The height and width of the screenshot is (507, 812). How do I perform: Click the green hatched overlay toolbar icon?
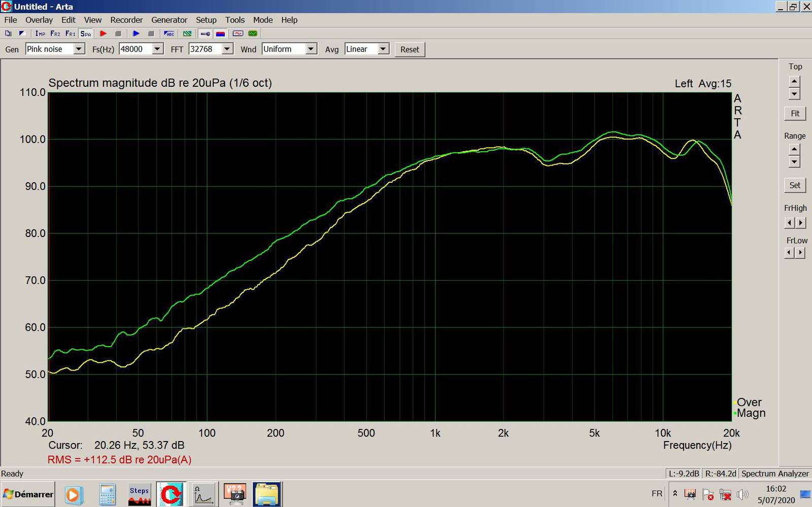[187, 33]
